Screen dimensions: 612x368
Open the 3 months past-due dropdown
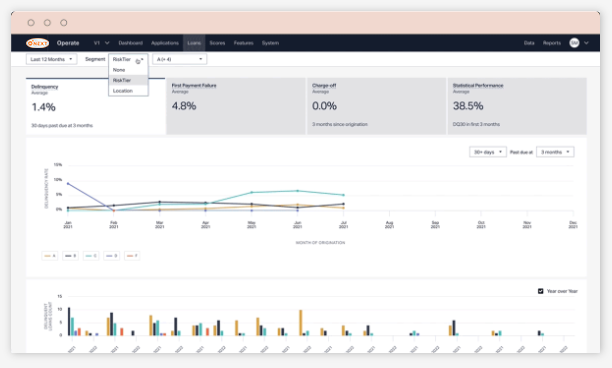point(555,152)
